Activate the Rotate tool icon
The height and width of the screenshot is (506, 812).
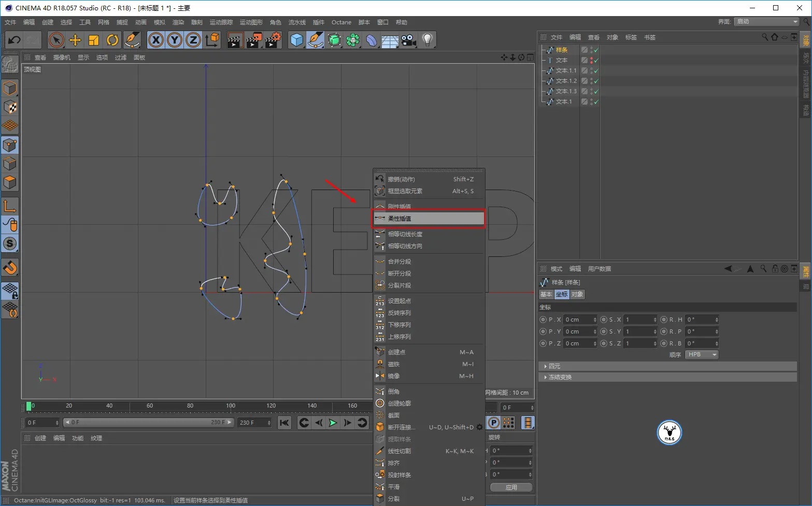[x=112, y=40]
